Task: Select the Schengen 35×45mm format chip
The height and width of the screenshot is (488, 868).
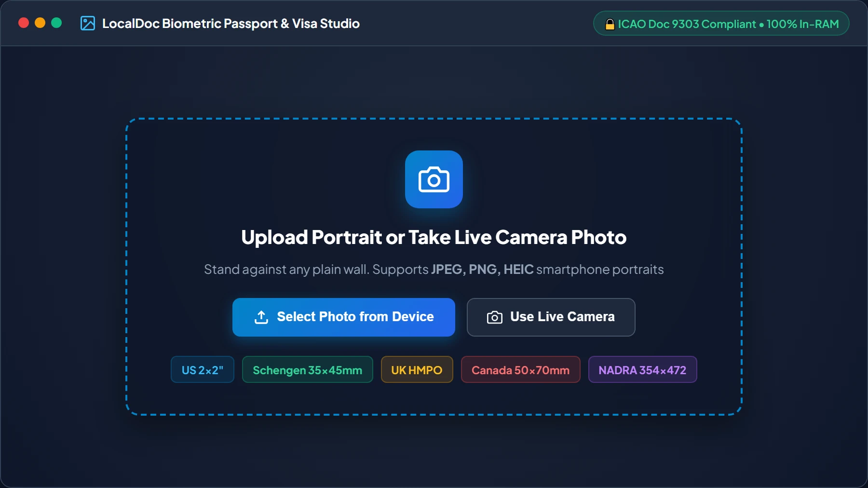Action: pyautogui.click(x=308, y=370)
